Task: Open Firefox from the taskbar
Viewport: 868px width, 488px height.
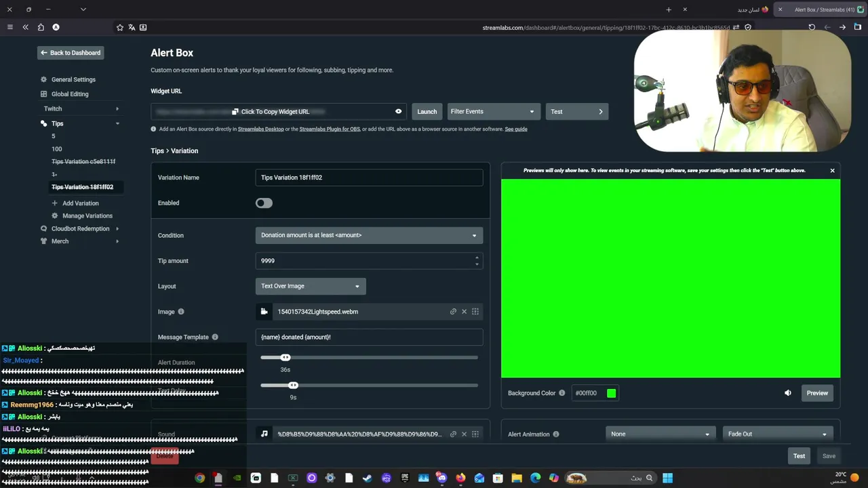Action: 460,478
